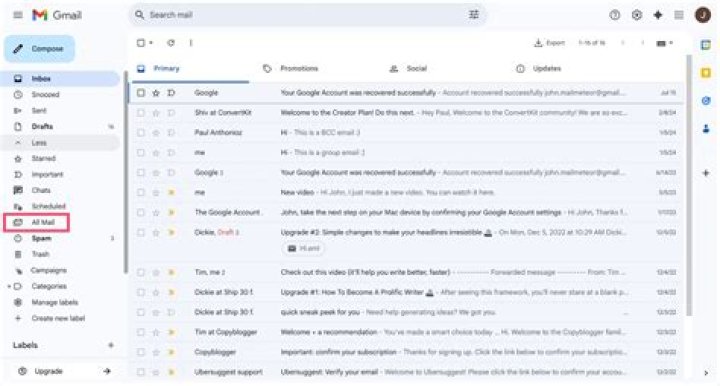Star the Ubersuggest support email
The image size is (720, 386).
point(156,372)
